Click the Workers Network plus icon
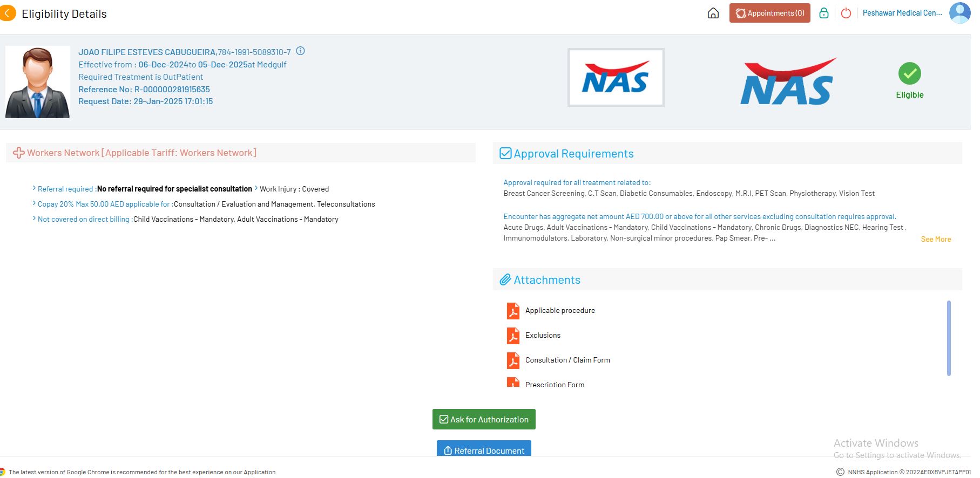The width and height of the screenshot is (980, 478). click(19, 153)
